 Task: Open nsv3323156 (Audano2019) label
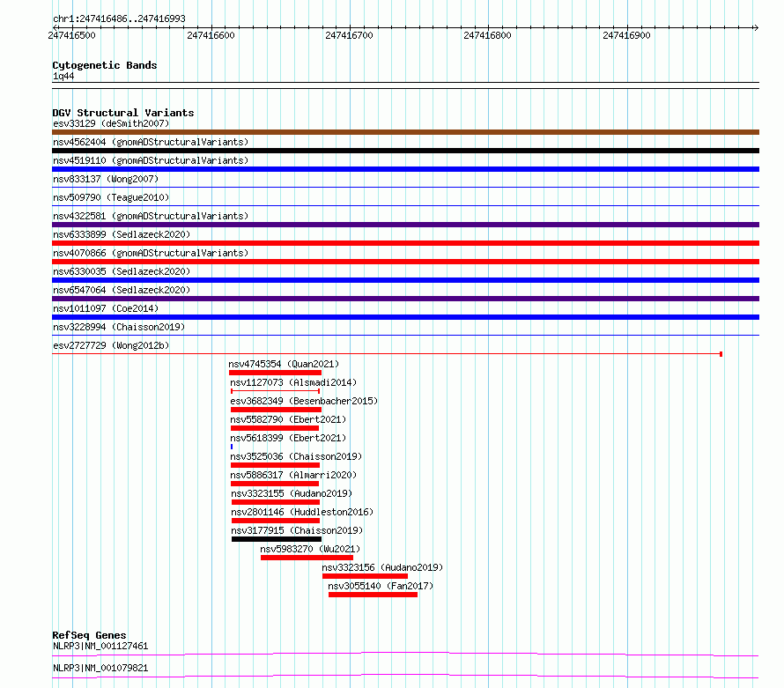tap(382, 567)
